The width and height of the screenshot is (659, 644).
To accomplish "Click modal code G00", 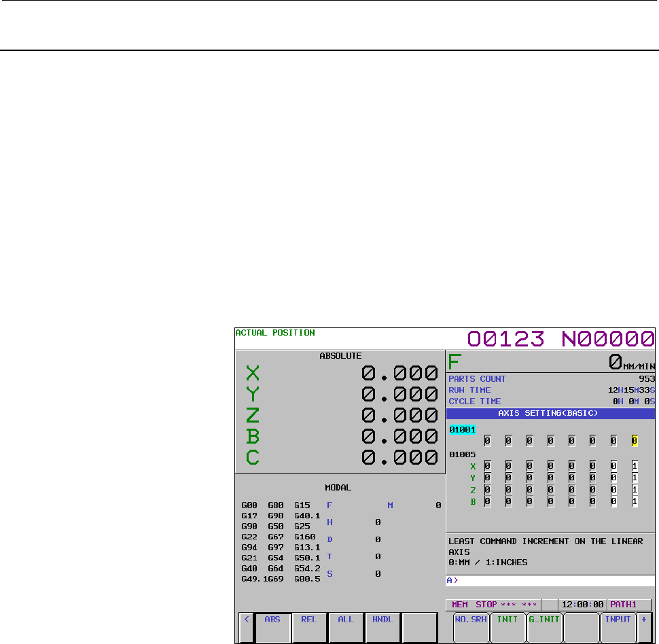I will 249,505.
